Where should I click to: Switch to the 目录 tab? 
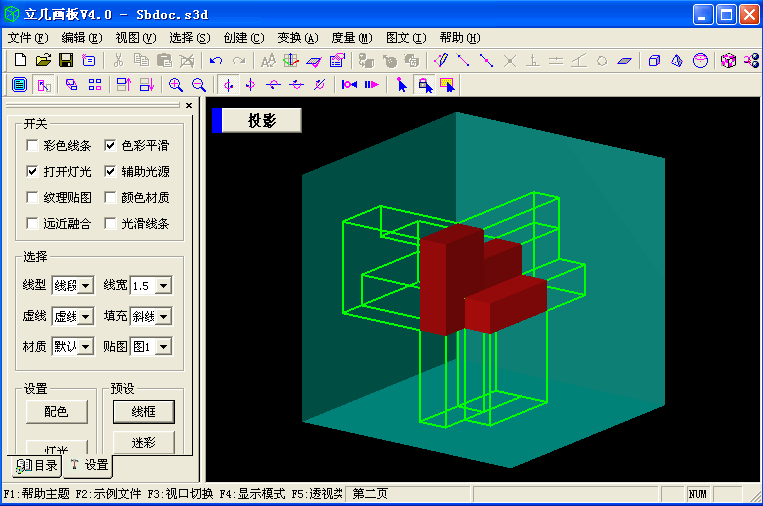pos(37,465)
